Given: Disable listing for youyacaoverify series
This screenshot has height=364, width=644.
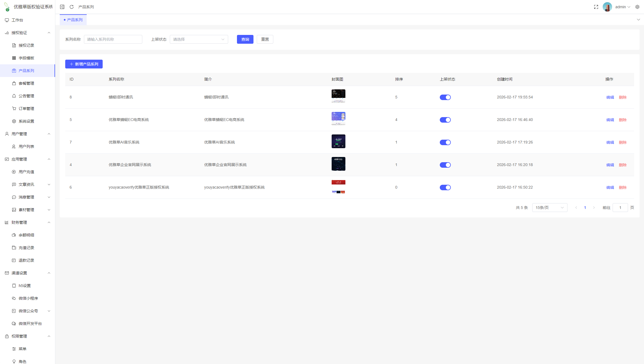Looking at the screenshot, I should [x=445, y=187].
